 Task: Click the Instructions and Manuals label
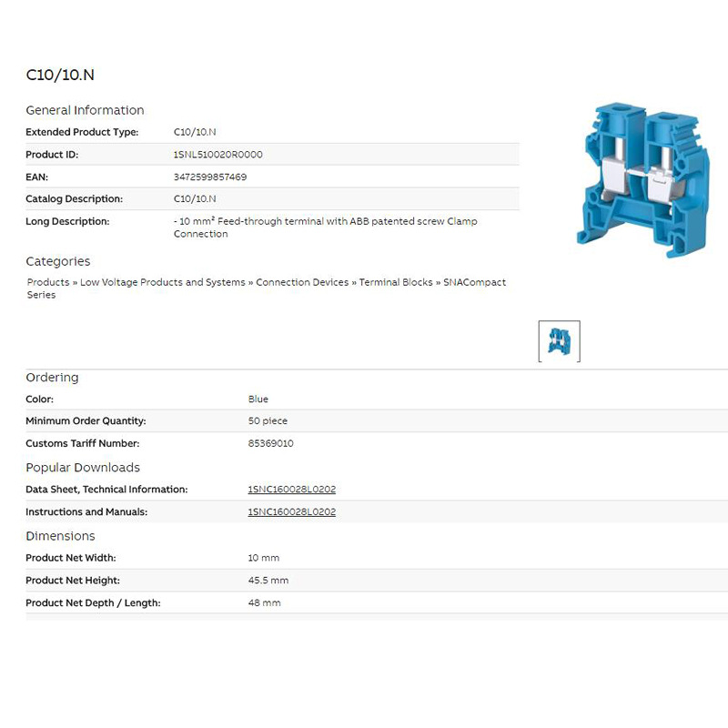coord(86,512)
